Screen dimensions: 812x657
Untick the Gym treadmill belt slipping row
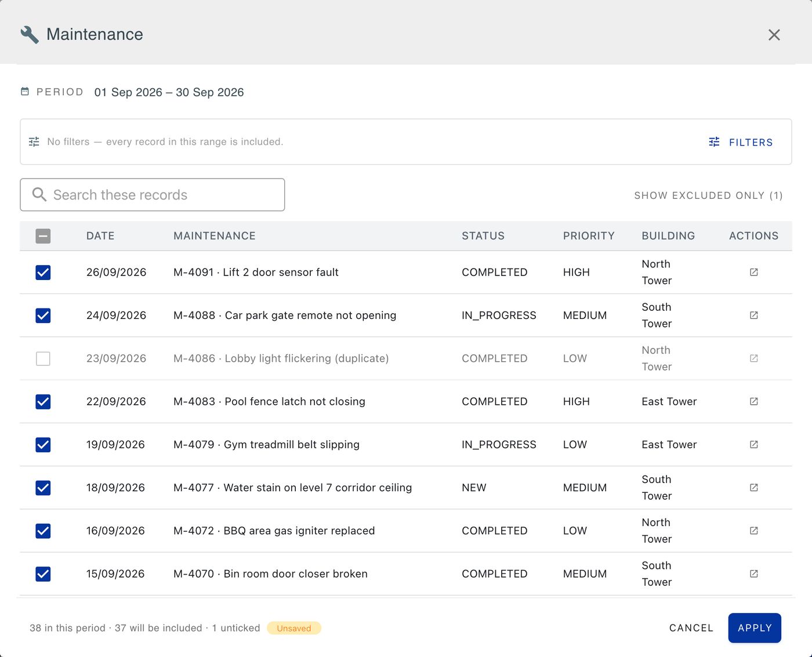tap(43, 445)
